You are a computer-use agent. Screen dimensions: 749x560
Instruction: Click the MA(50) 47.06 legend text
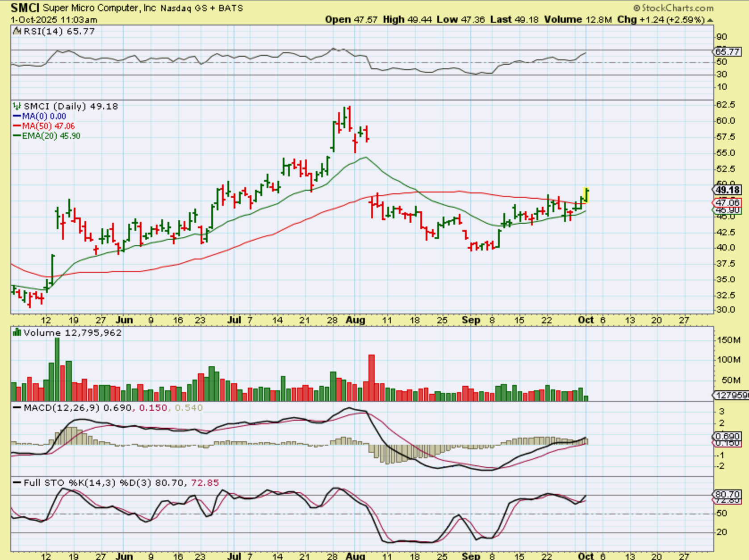point(49,126)
